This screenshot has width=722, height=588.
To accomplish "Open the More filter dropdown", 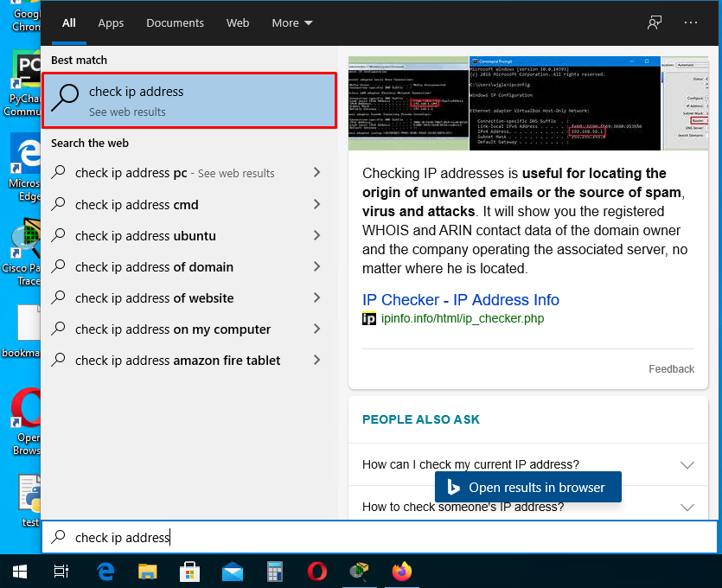I will 292,23.
